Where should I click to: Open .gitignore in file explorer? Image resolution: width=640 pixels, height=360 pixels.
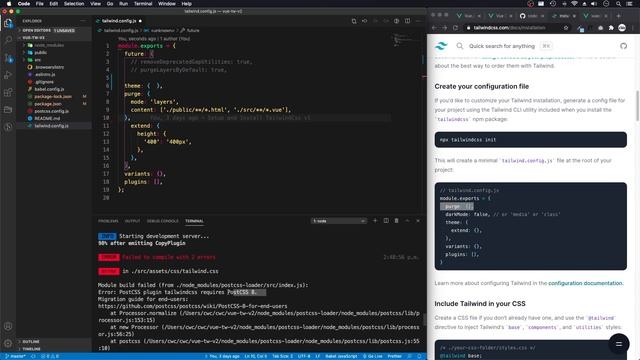point(44,82)
